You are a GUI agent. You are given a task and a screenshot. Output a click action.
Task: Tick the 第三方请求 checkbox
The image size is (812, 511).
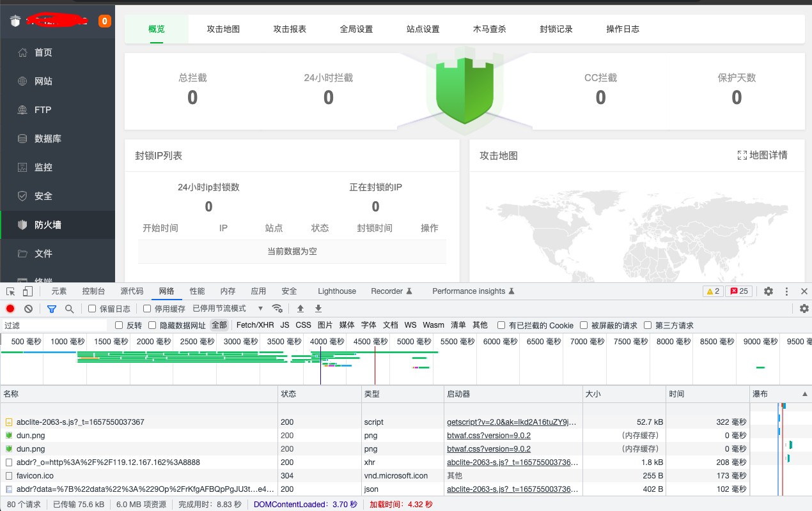(648, 325)
